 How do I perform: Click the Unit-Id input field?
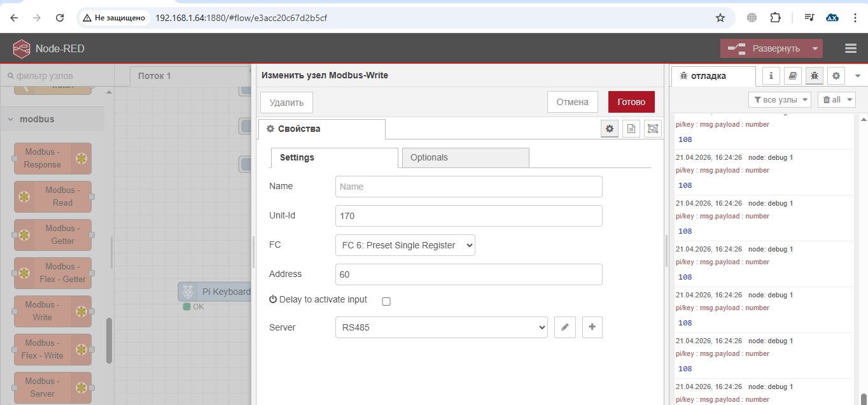[x=469, y=216]
